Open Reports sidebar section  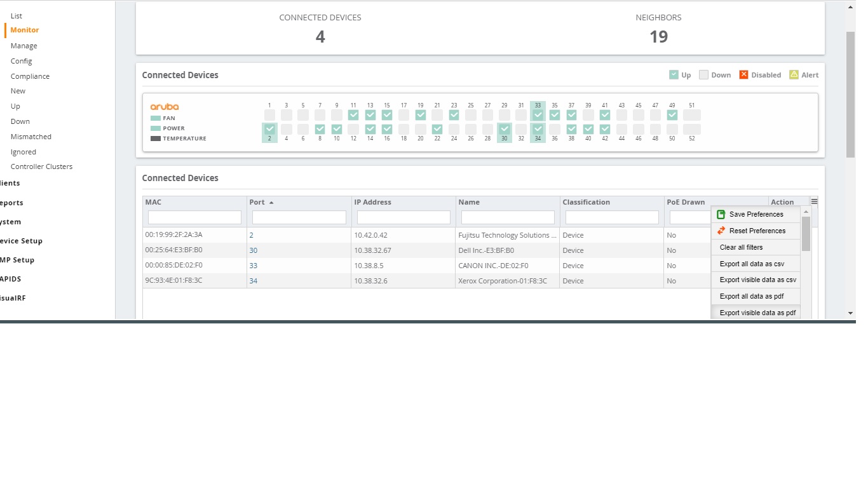pos(11,203)
